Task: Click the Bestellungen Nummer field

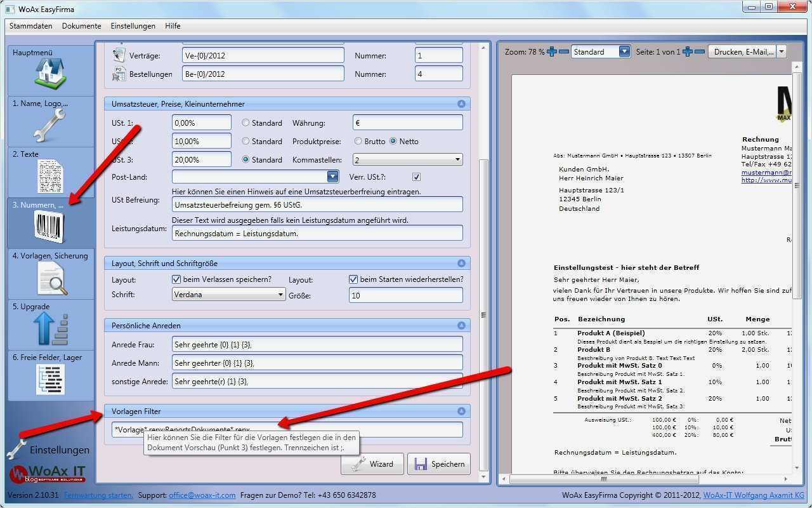Action: [439, 74]
